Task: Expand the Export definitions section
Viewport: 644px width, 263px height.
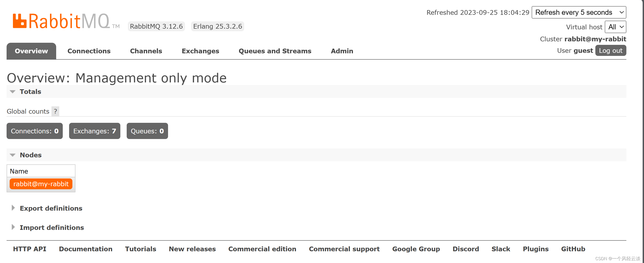Action: point(51,208)
